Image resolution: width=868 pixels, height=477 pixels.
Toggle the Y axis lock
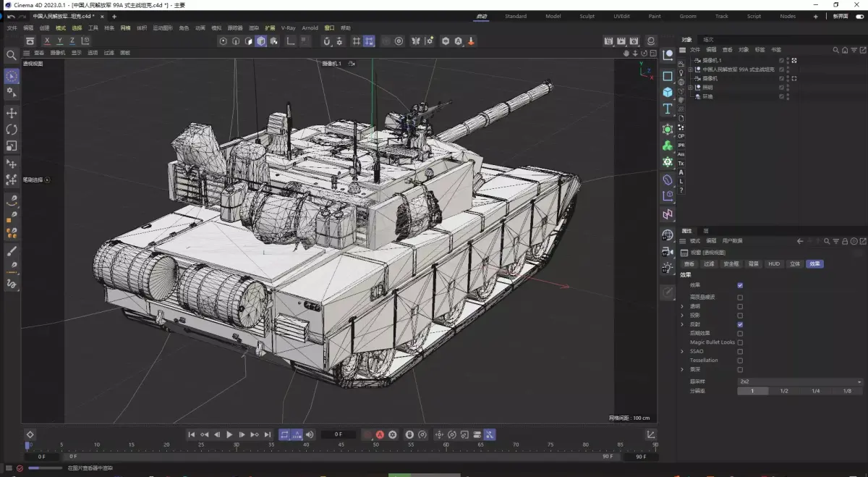tap(60, 41)
